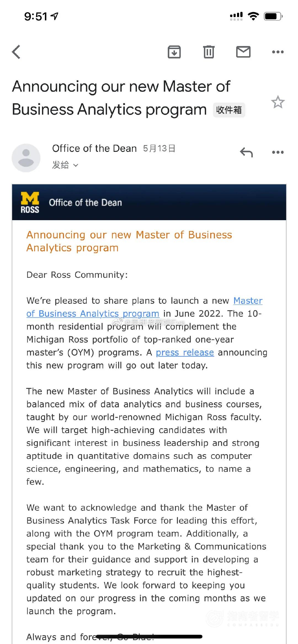
Task: Tap the 收件箱 inbox label
Action: click(x=229, y=110)
